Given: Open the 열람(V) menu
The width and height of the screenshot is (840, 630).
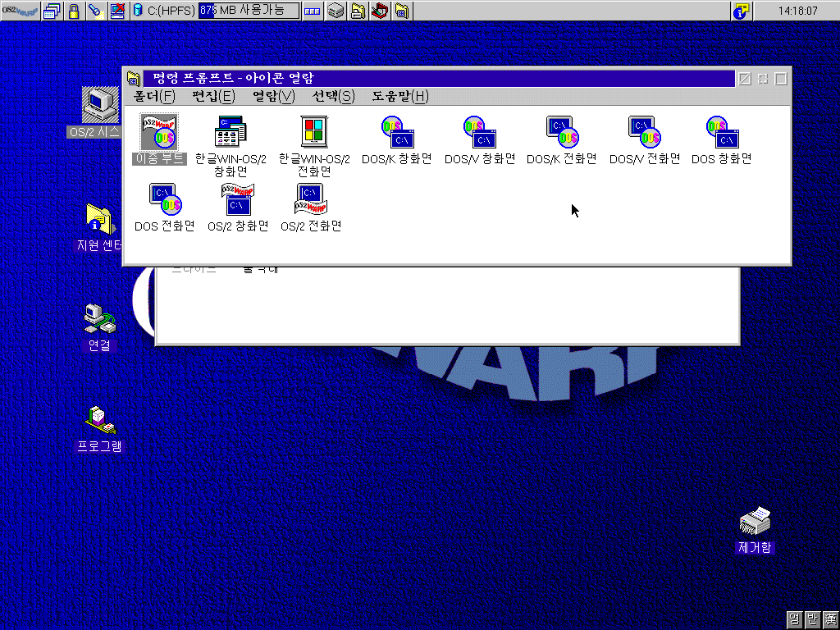Looking at the screenshot, I should coord(274,97).
